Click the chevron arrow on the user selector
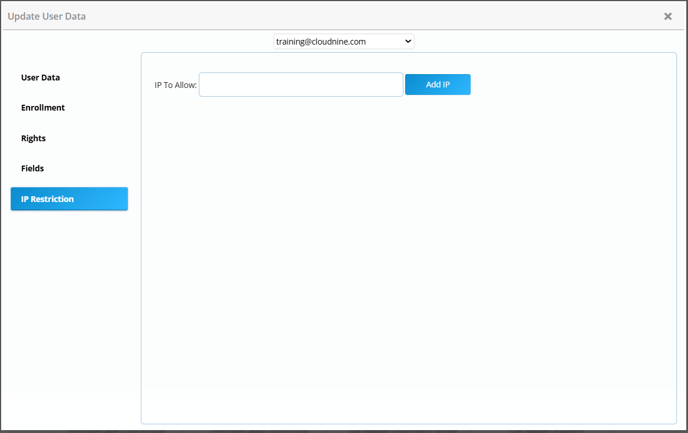 pos(407,42)
